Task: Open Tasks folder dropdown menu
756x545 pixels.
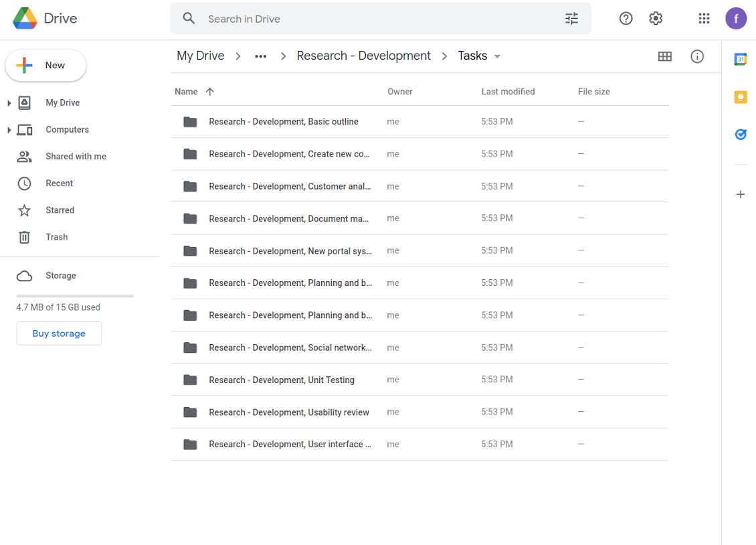Action: pos(497,56)
